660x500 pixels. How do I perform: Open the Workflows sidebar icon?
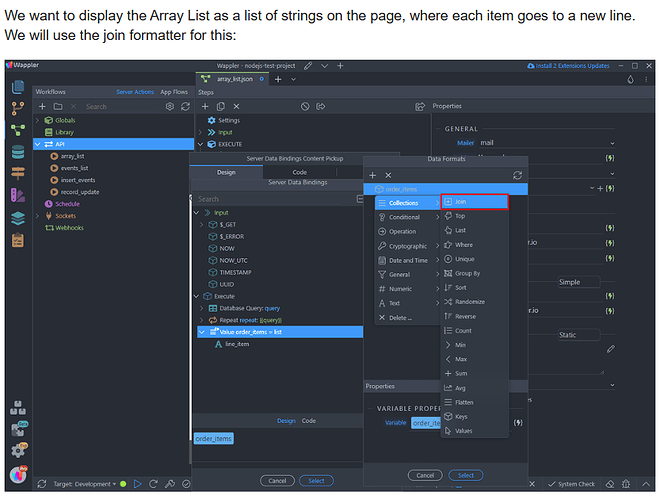pos(18,130)
